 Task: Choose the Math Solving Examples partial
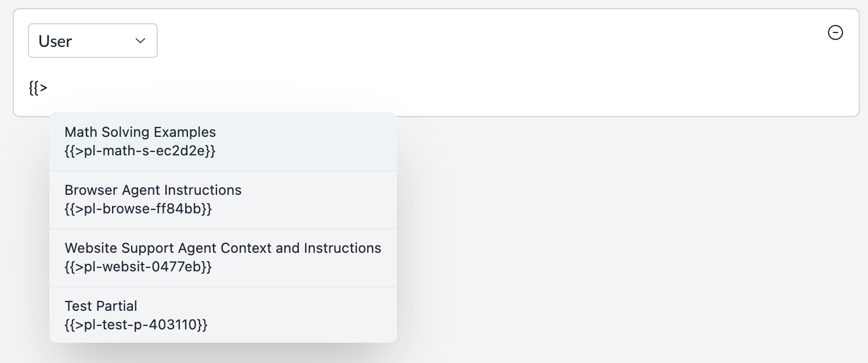coord(223,141)
